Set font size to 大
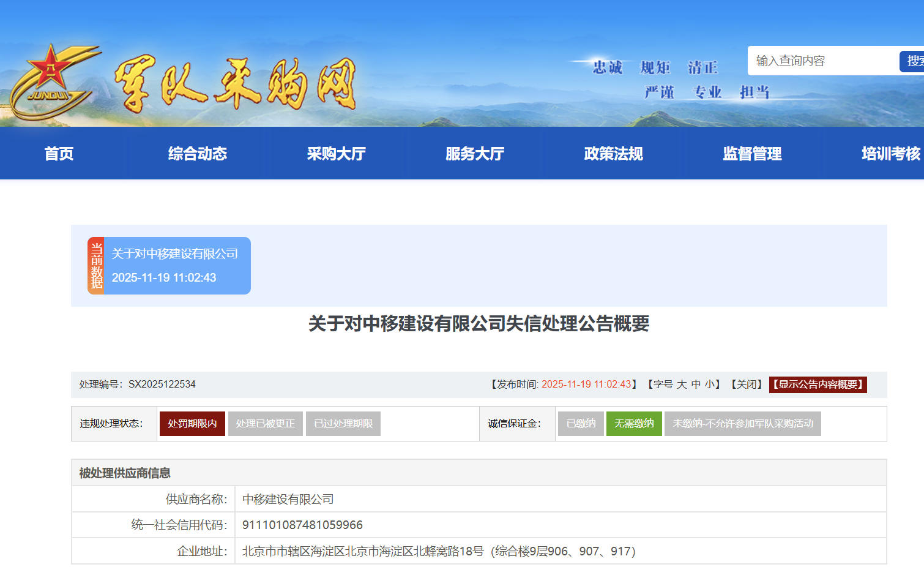Image resolution: width=924 pixels, height=567 pixels. point(682,385)
